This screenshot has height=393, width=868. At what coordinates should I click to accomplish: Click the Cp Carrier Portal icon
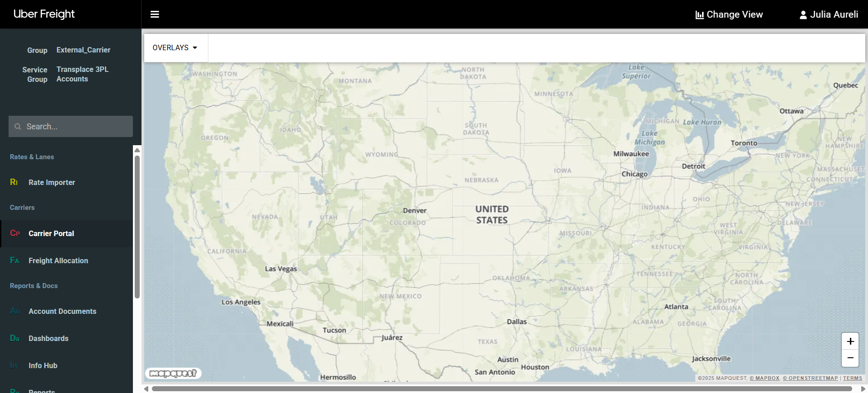tap(15, 233)
